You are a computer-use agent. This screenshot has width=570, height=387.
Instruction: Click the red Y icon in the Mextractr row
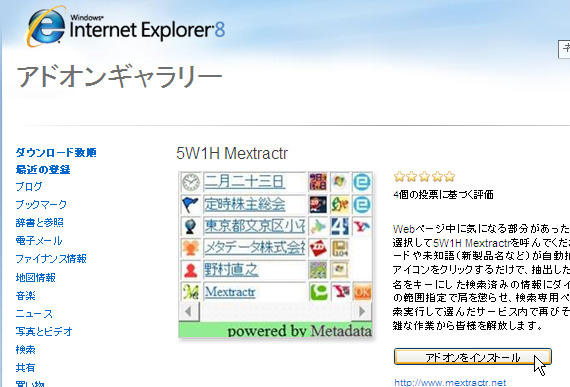[340, 292]
